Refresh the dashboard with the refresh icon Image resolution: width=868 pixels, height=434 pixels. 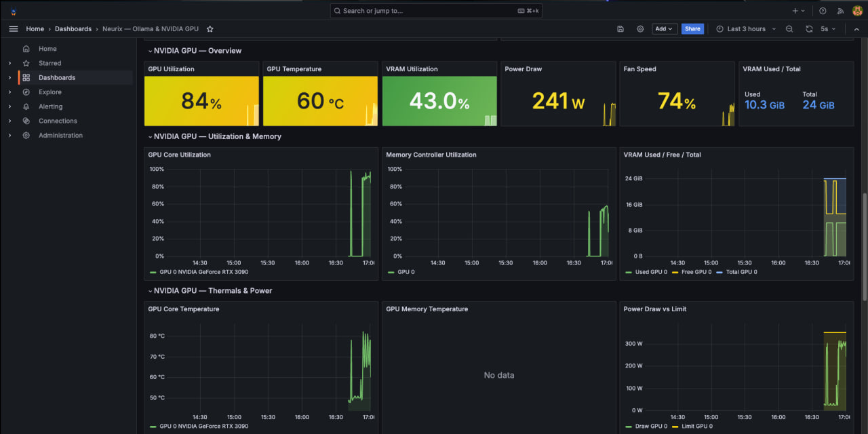click(x=809, y=29)
